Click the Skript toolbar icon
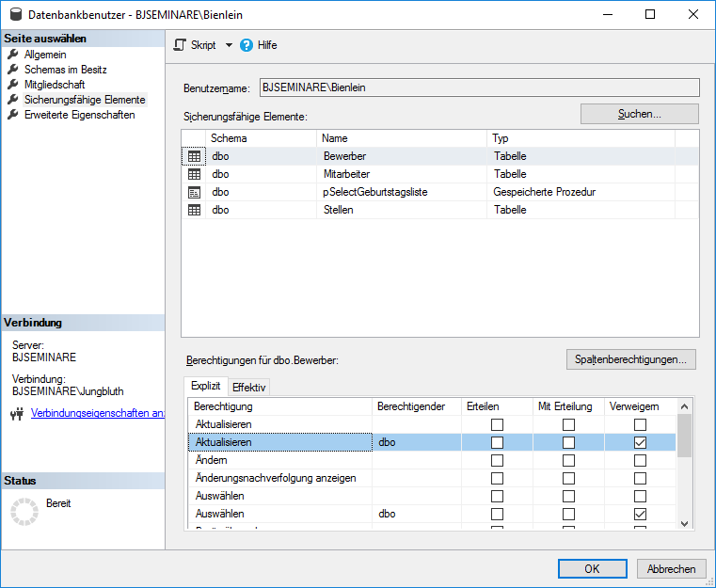Viewport: 716px width, 588px height. click(x=180, y=45)
